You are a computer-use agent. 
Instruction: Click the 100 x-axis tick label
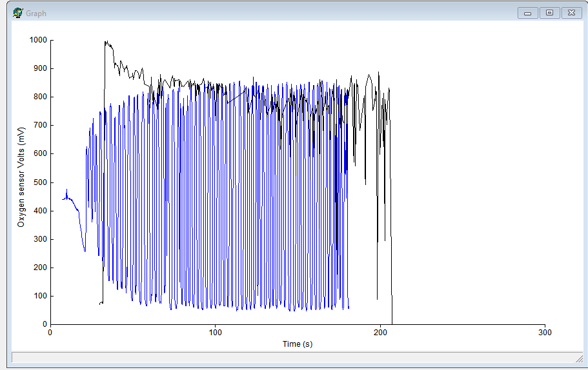[x=215, y=332]
